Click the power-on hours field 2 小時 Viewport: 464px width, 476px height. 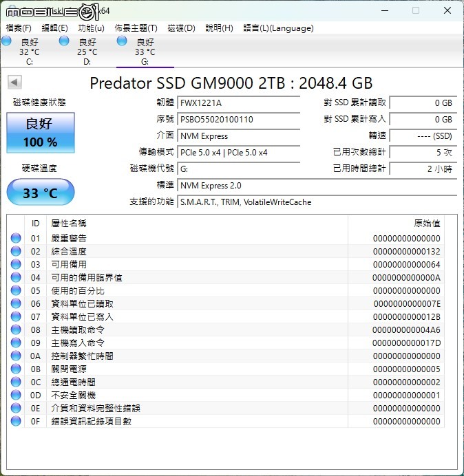pyautogui.click(x=423, y=169)
